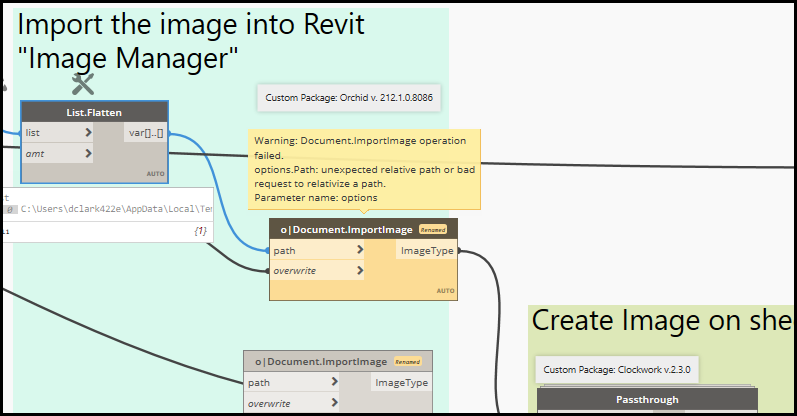Click the wrench and screwdriver tools icon

click(83, 84)
